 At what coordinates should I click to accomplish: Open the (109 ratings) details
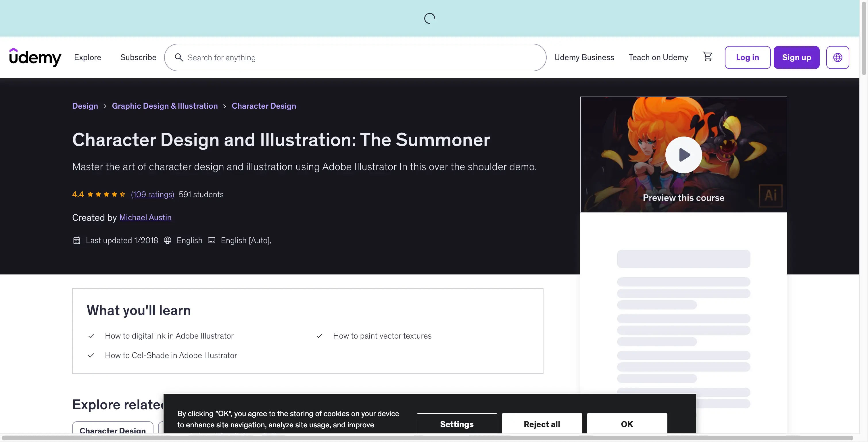(152, 194)
